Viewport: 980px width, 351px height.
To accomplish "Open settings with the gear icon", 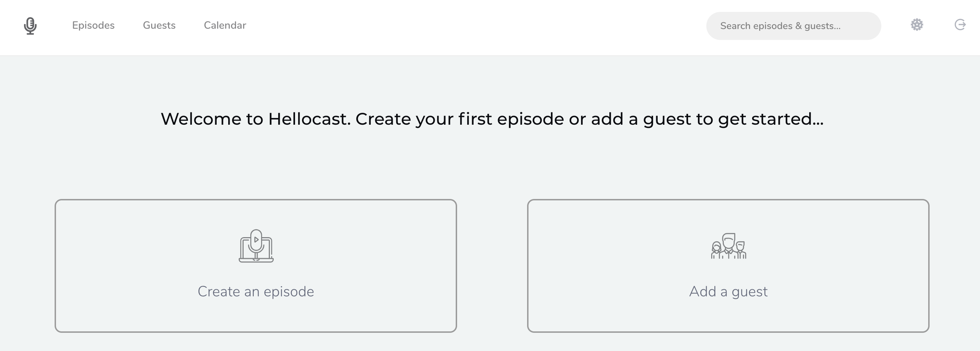I will (917, 25).
